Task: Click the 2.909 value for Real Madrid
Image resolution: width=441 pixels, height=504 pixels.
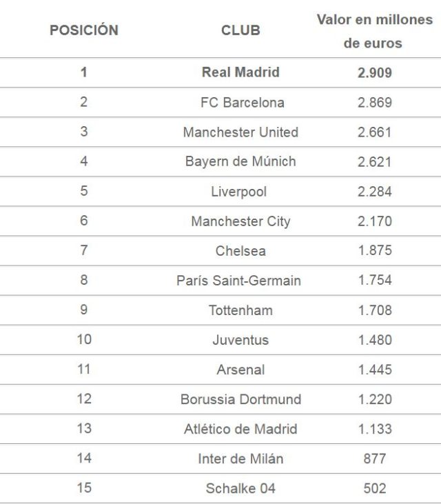Action: (375, 72)
